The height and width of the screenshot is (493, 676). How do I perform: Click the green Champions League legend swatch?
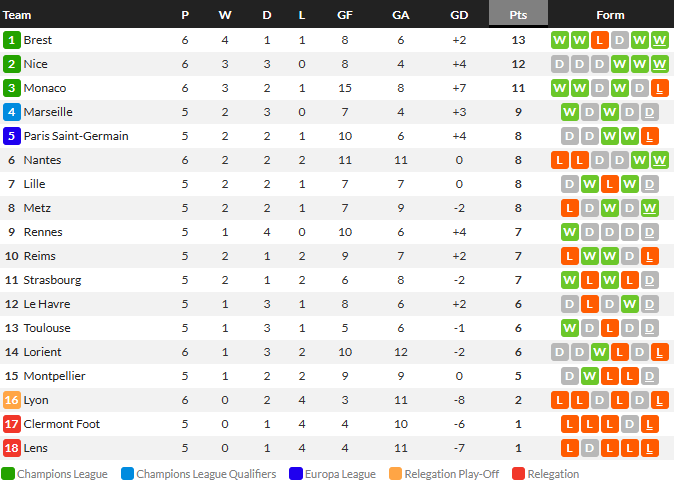coord(8,474)
